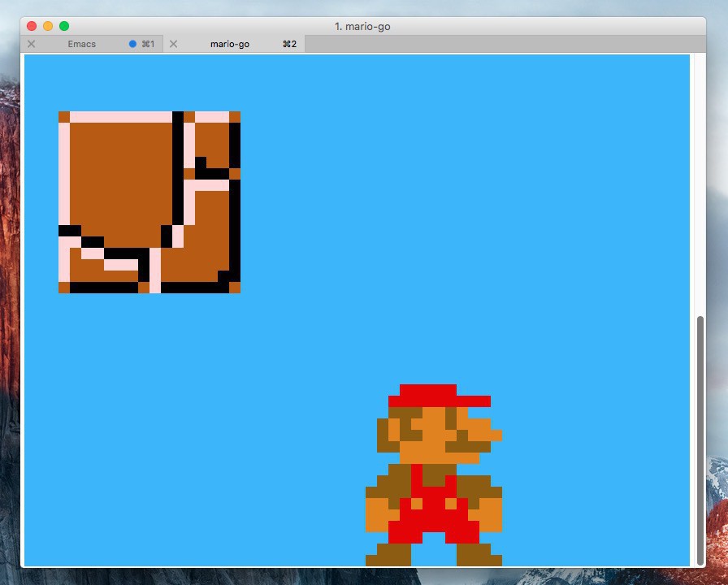This screenshot has width=728, height=585.
Task: Switch to the Emacs tab
Action: point(92,44)
